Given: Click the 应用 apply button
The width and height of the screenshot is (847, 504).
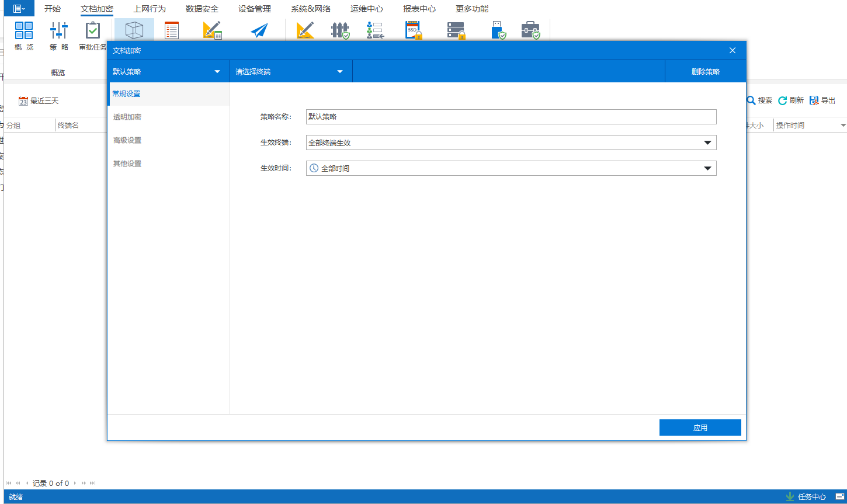Looking at the screenshot, I should tap(700, 427).
